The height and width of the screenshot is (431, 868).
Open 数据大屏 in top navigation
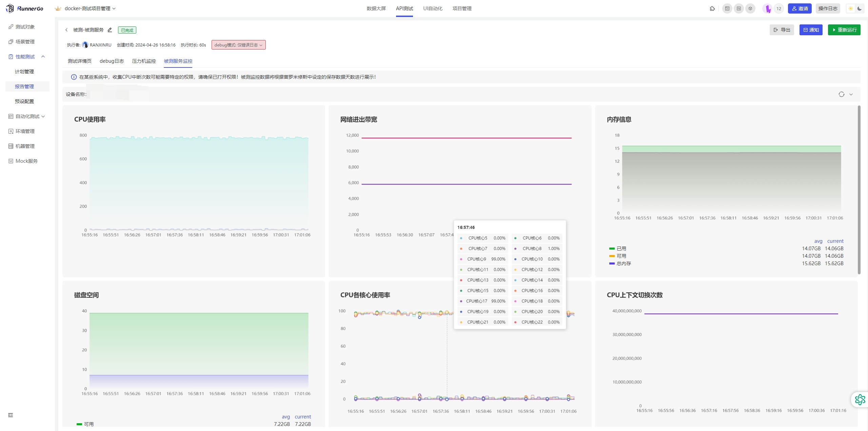(376, 8)
